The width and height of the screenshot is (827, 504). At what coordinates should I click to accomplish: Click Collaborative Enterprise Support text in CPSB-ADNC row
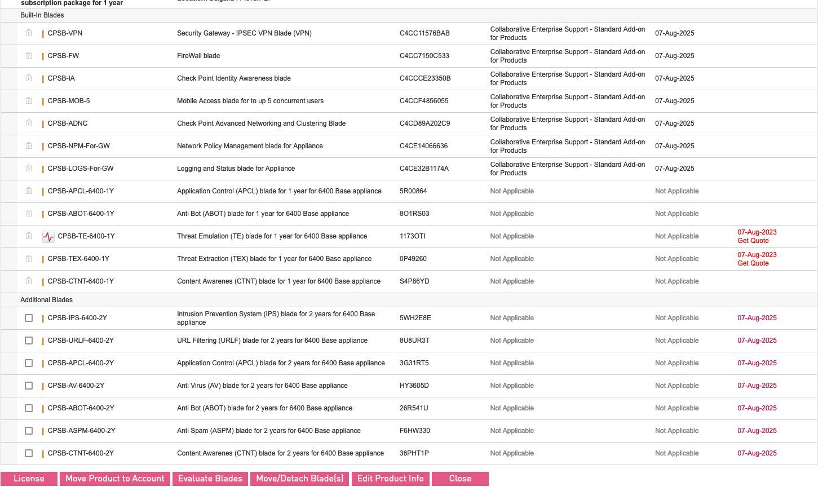pos(568,123)
